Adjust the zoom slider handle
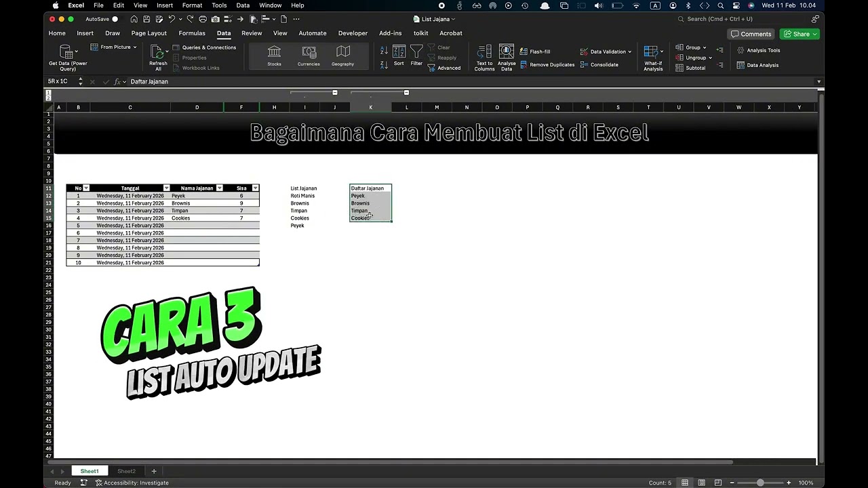 pyautogui.click(x=760, y=483)
